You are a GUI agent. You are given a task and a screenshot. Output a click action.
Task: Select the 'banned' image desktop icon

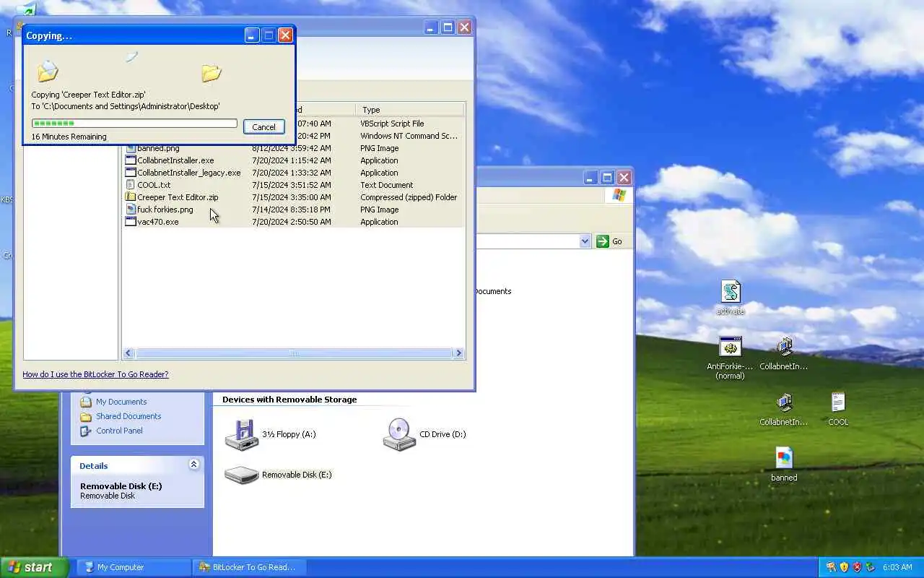(x=784, y=458)
